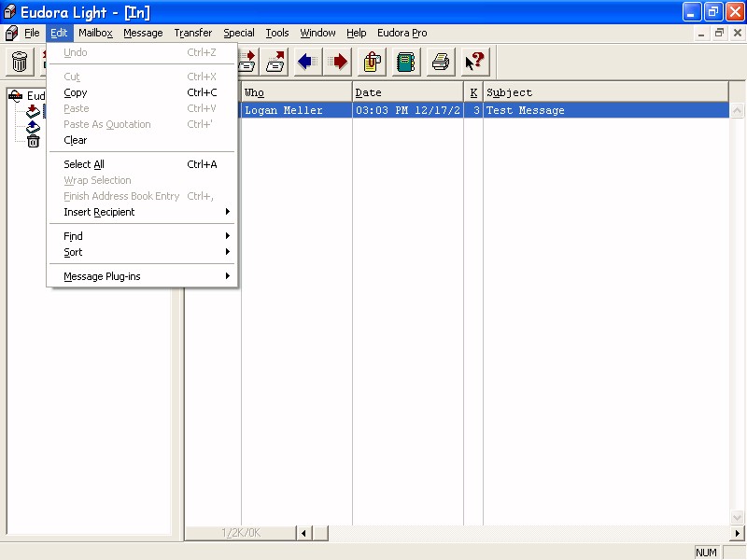The image size is (747, 560).
Task: Sort by the Who column header
Action: 296,92
